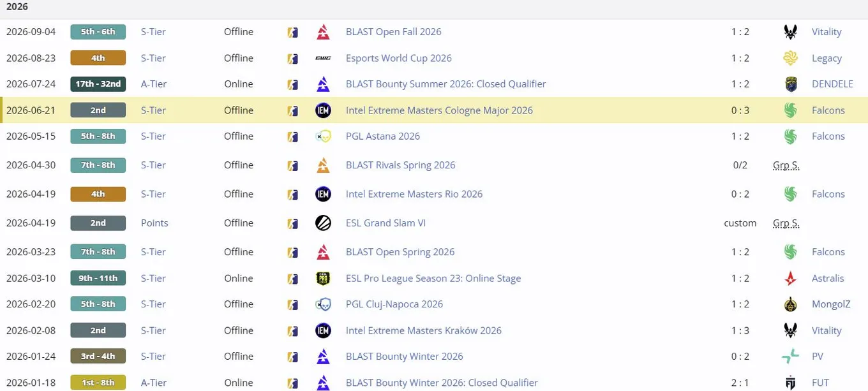Image resolution: width=868 pixels, height=391 pixels.
Task: Open Intel Extreme Masters Kraków 2026
Action: (x=423, y=330)
